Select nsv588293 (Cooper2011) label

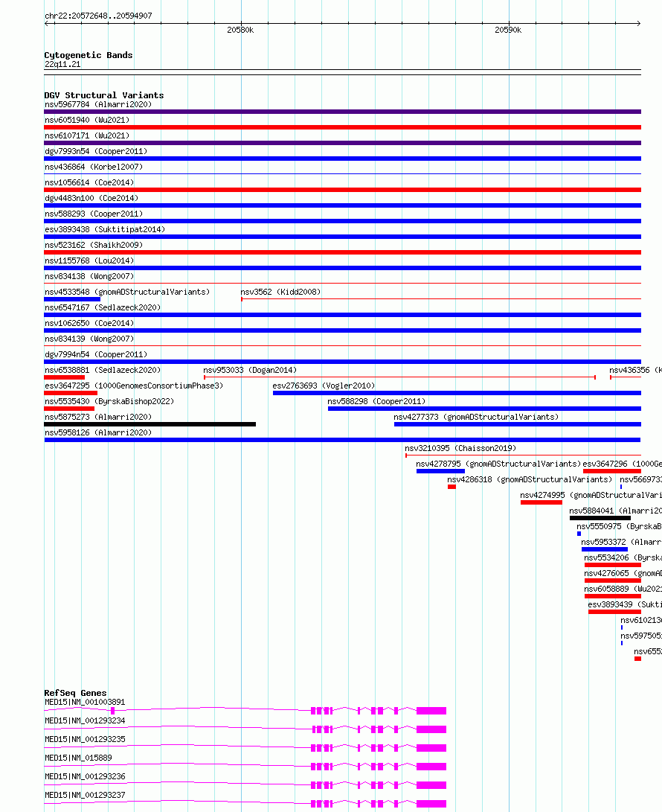pos(94,214)
